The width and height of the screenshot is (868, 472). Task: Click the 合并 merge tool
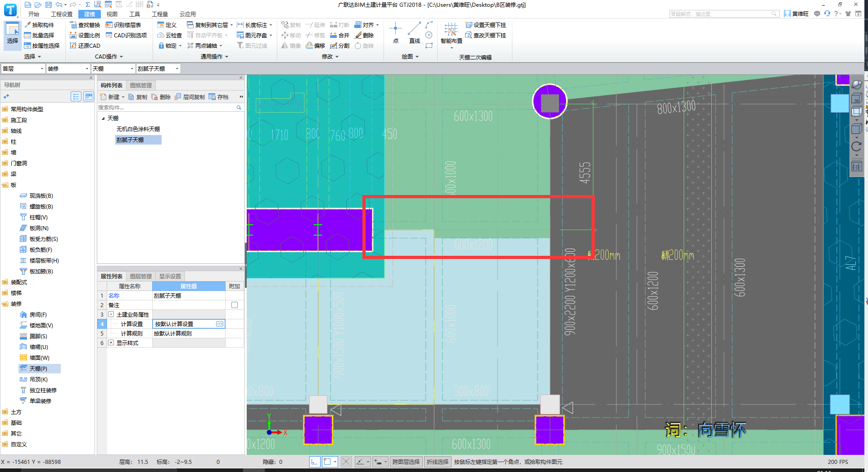pos(339,35)
